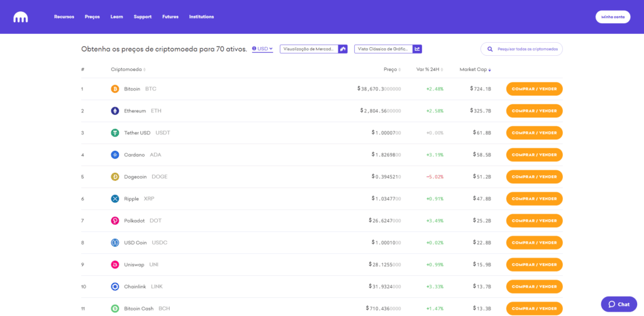Sort by Criptomoeda column
The image size is (644, 316).
pyautogui.click(x=128, y=69)
